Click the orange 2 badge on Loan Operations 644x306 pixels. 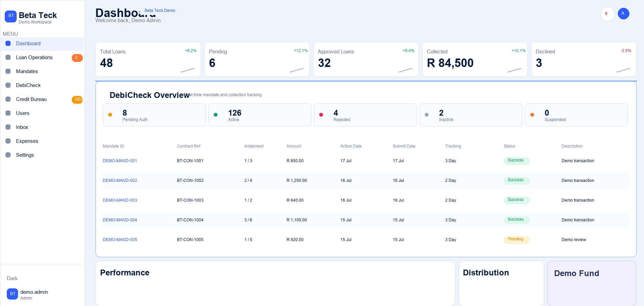click(x=77, y=58)
